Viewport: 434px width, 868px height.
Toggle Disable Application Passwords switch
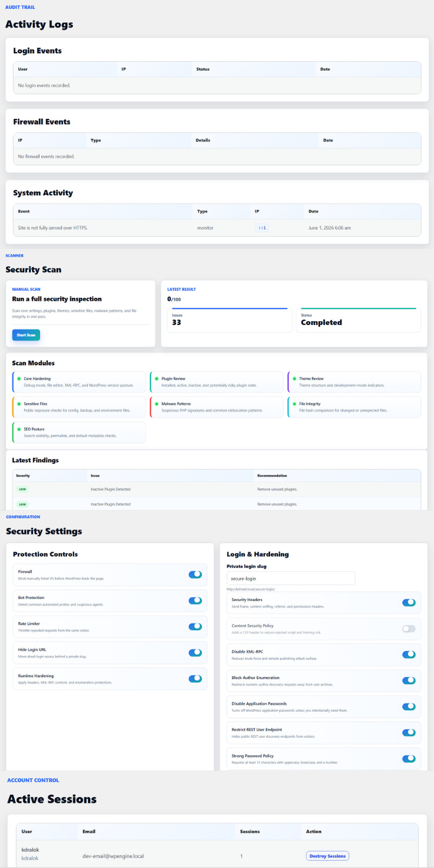pos(409,706)
